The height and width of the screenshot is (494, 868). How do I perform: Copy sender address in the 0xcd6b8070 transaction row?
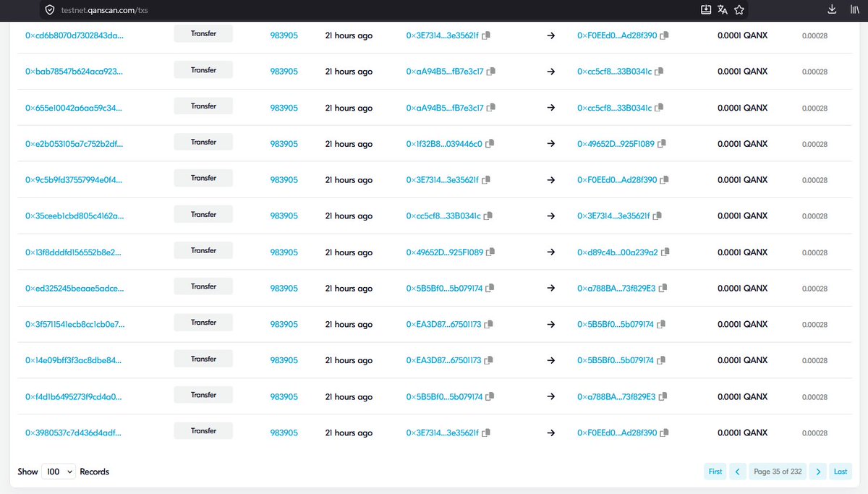(x=487, y=35)
